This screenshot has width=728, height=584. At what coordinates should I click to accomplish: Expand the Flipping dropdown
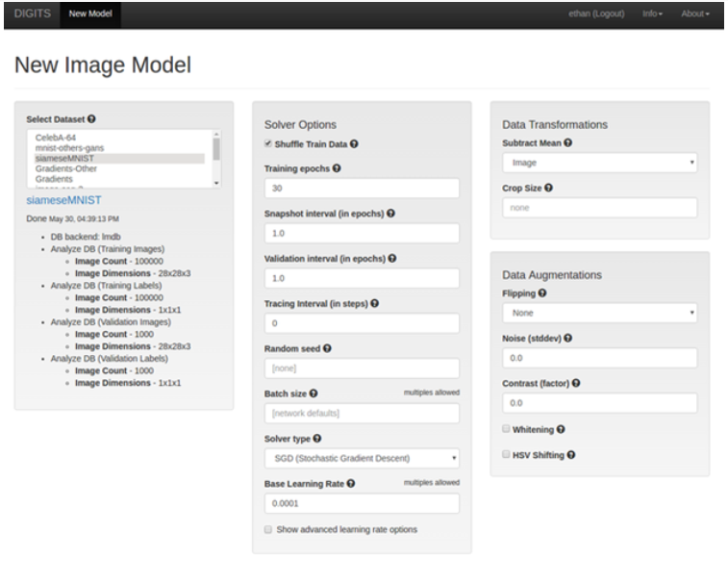pyautogui.click(x=599, y=313)
